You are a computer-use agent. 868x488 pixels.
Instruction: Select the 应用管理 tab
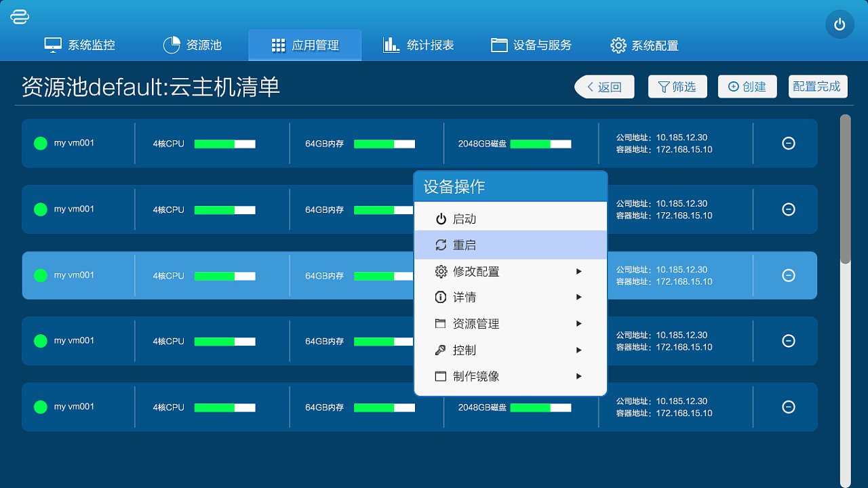pos(305,45)
